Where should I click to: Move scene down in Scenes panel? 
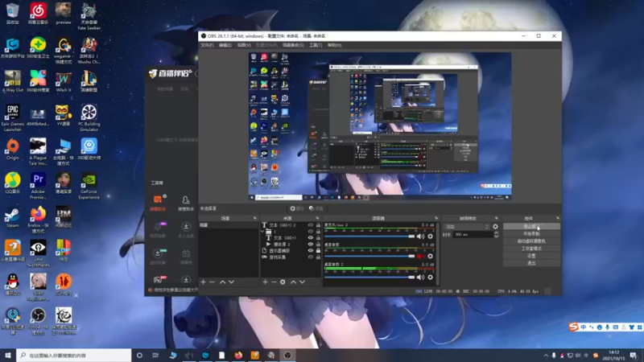coord(231,282)
